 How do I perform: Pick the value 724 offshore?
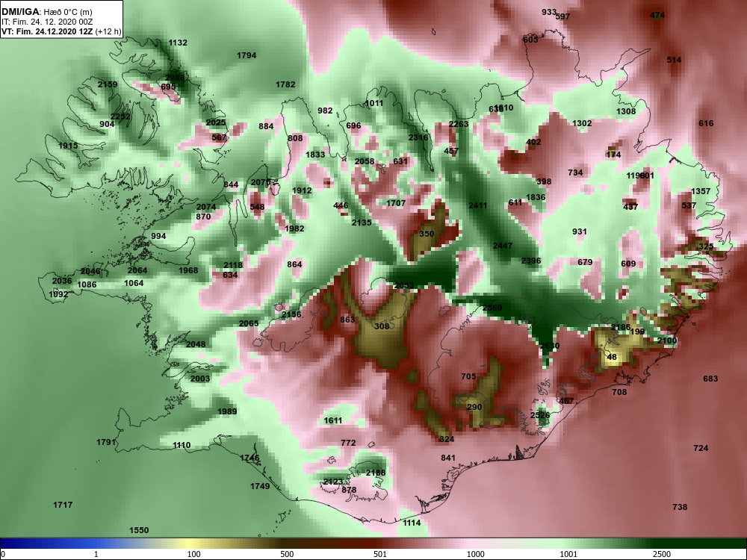pyautogui.click(x=701, y=448)
